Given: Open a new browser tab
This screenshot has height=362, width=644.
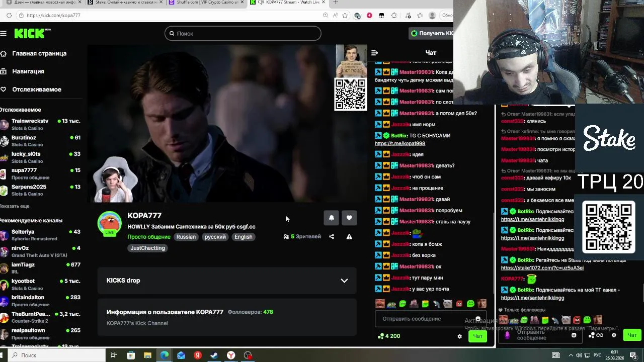Looking at the screenshot, I should coord(336,2).
